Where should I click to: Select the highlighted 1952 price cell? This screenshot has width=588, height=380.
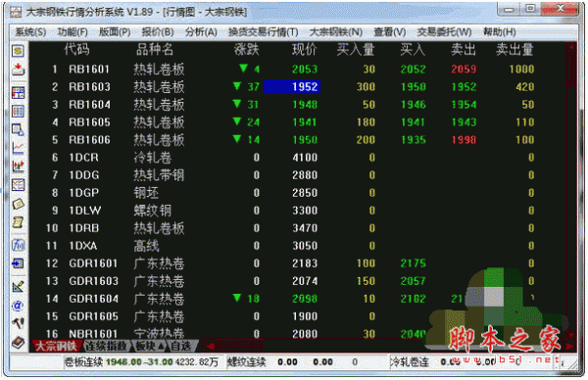click(292, 87)
